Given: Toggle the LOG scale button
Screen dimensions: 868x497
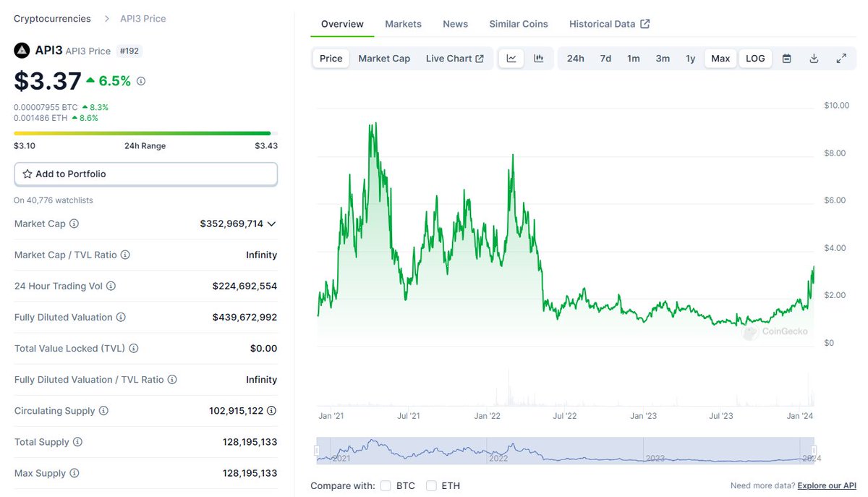Looking at the screenshot, I should coord(755,59).
